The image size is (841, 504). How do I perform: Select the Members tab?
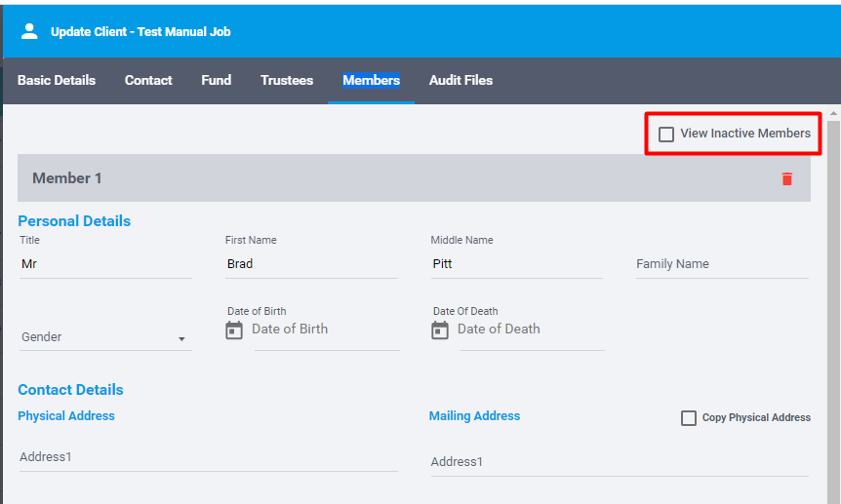click(x=371, y=80)
